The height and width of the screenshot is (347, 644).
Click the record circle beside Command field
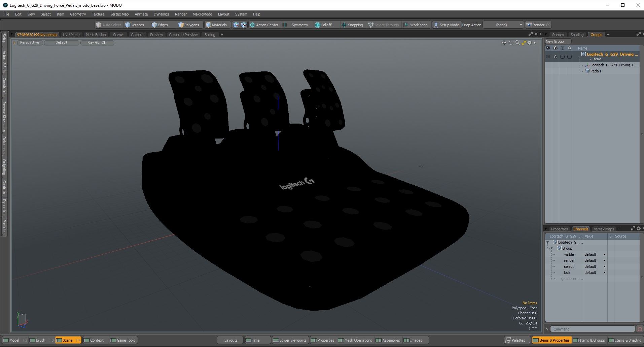(x=640, y=329)
